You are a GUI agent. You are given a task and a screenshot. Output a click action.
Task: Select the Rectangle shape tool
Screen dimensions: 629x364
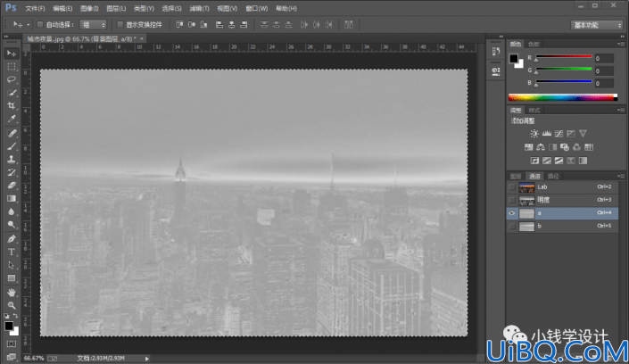point(12,278)
